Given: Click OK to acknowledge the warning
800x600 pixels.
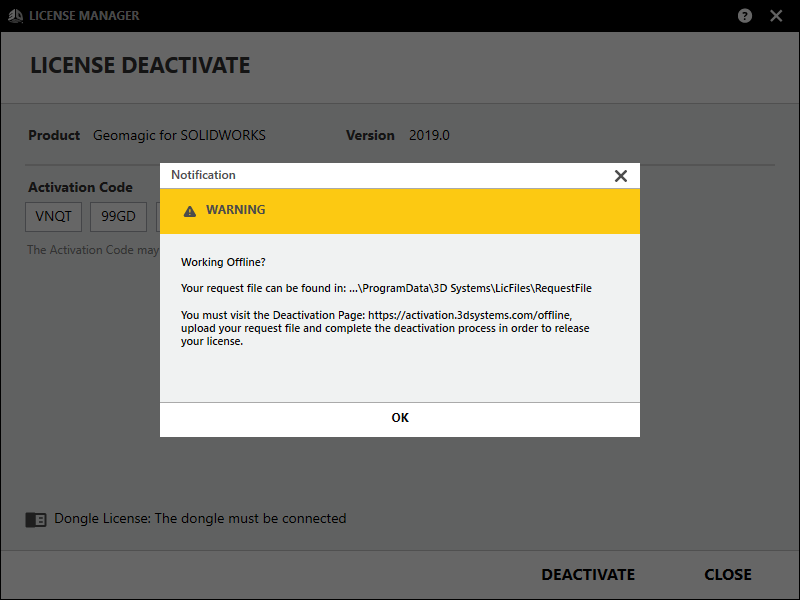Looking at the screenshot, I should 400,418.
